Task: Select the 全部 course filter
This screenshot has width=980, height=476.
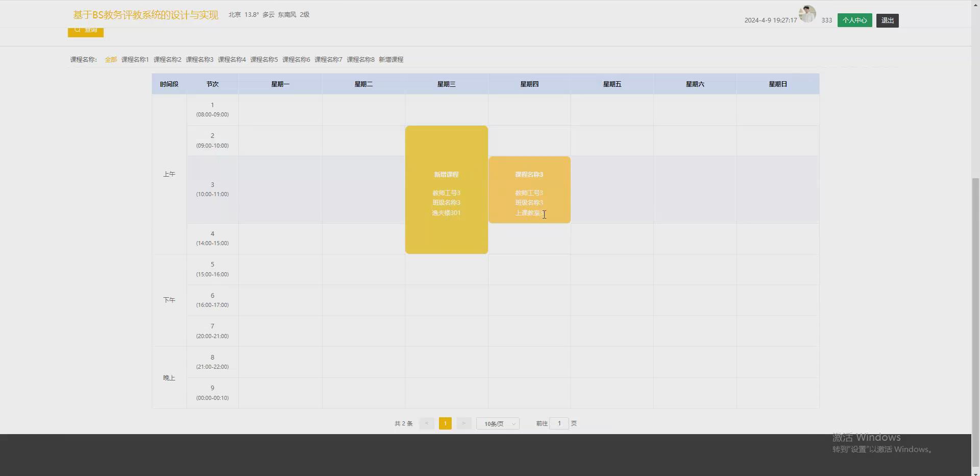Action: coord(111,60)
